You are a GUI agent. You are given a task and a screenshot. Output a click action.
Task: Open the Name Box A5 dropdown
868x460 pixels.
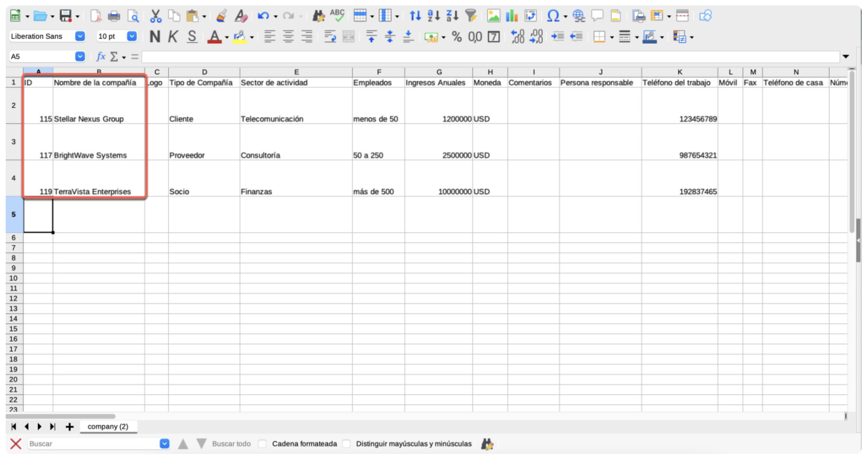click(x=80, y=56)
